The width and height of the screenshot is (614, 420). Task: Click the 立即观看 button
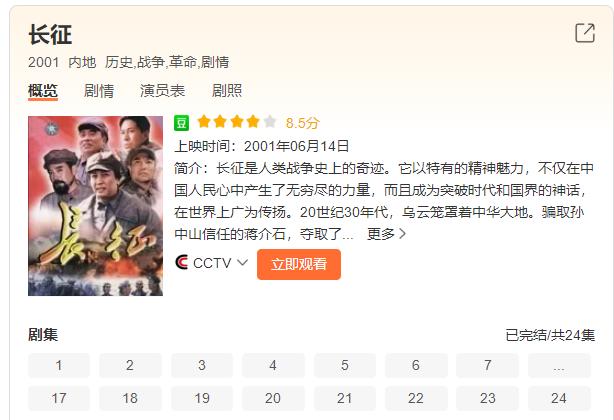299,264
